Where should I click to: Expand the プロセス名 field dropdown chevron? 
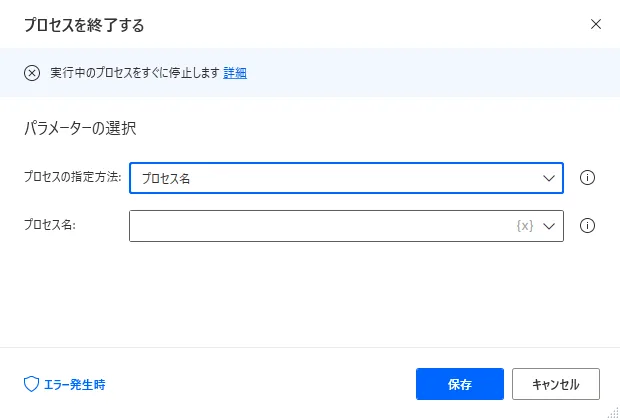[x=549, y=226]
